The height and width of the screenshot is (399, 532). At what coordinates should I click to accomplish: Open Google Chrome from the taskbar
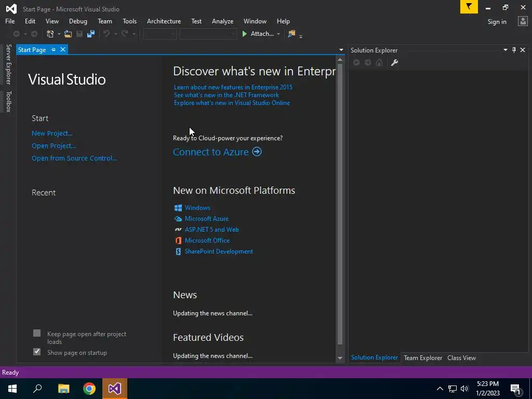tap(89, 389)
